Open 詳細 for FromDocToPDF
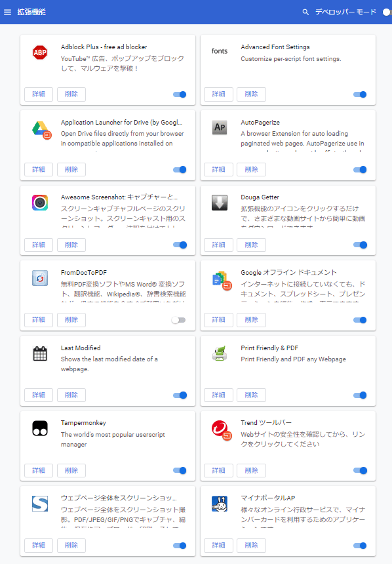Viewport: 392px width, 564px height. (x=39, y=320)
